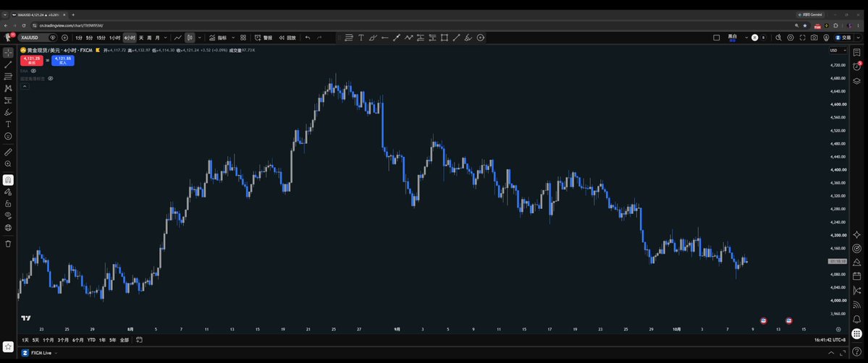Expand the FXCM Live broker dropdown

pyautogui.click(x=56, y=352)
